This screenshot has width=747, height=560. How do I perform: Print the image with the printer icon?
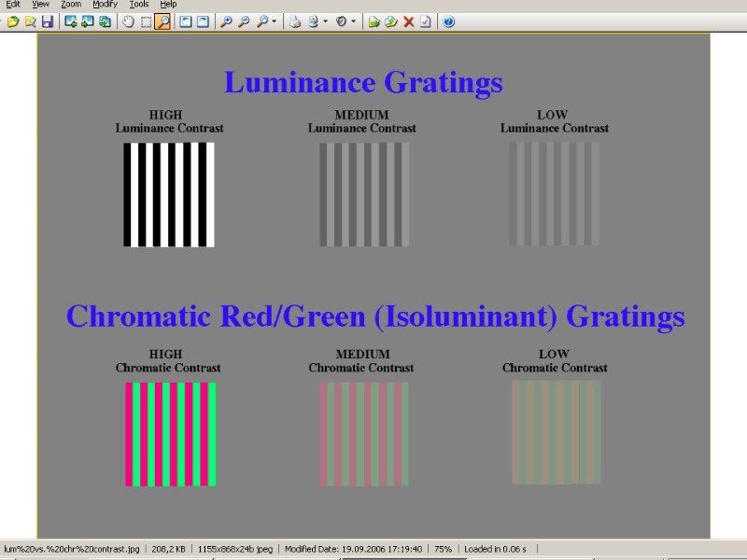[295, 21]
